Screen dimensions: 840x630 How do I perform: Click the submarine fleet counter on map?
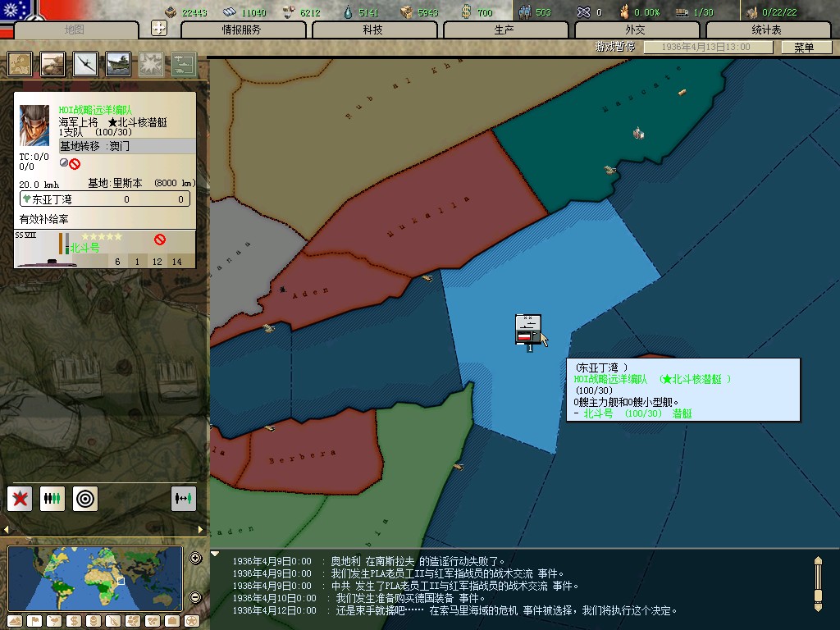click(527, 330)
